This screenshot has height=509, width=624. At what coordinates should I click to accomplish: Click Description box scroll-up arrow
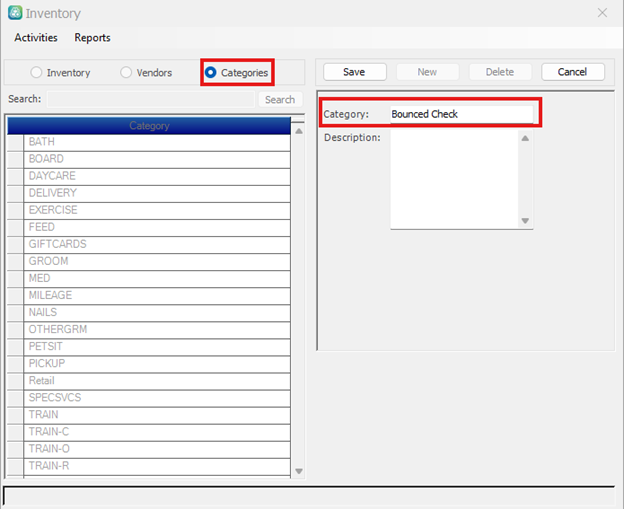(x=525, y=139)
